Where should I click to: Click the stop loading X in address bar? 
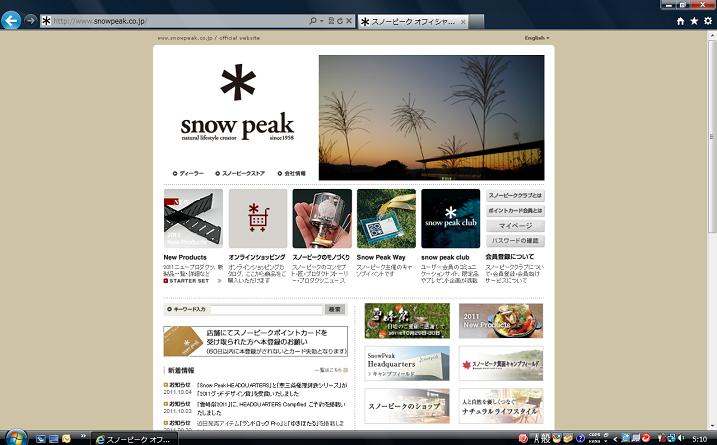[x=349, y=21]
